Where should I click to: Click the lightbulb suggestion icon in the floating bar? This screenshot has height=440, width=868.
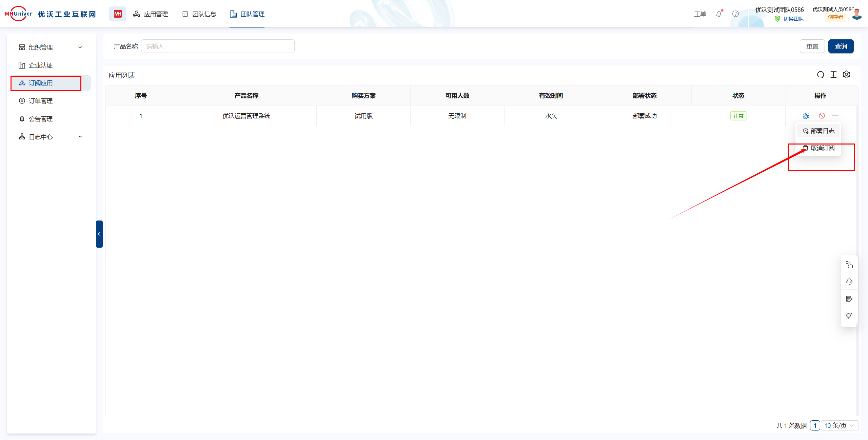click(849, 316)
